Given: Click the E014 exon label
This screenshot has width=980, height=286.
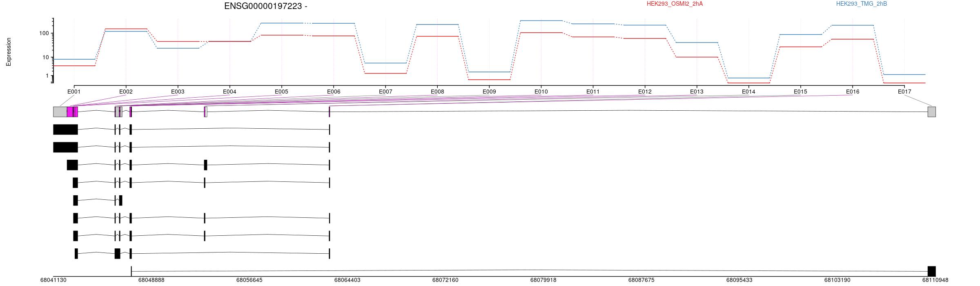Looking at the screenshot, I should tap(748, 92).
